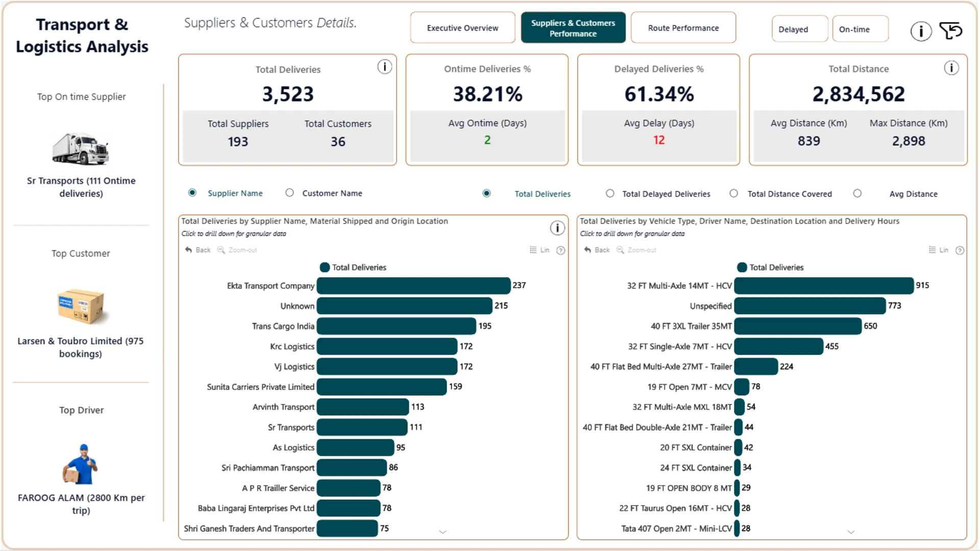
Task: Click the Avg Distance (Km) value 839
Action: [x=809, y=141]
